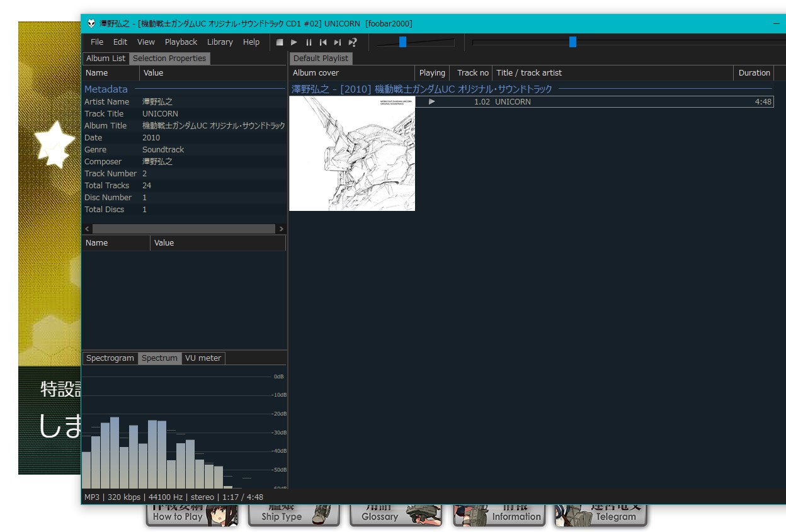Skip to the previous track
786x532 pixels.
coord(323,42)
